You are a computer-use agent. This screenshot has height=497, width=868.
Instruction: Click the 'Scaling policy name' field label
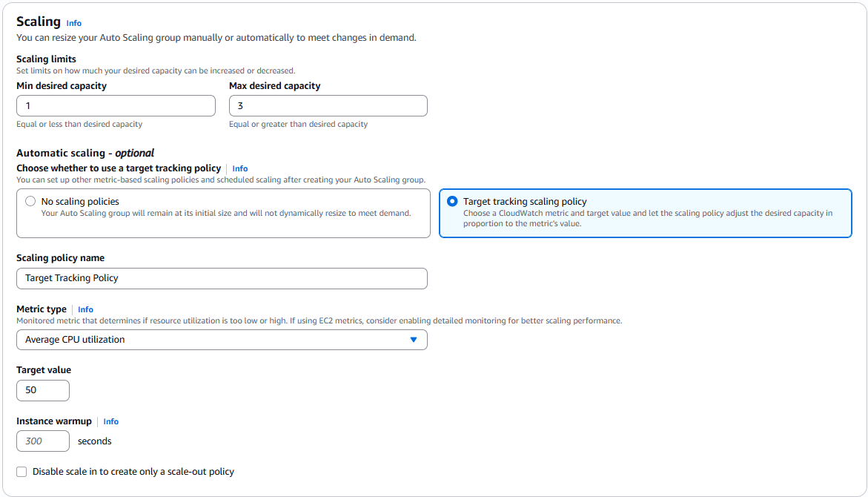60,258
